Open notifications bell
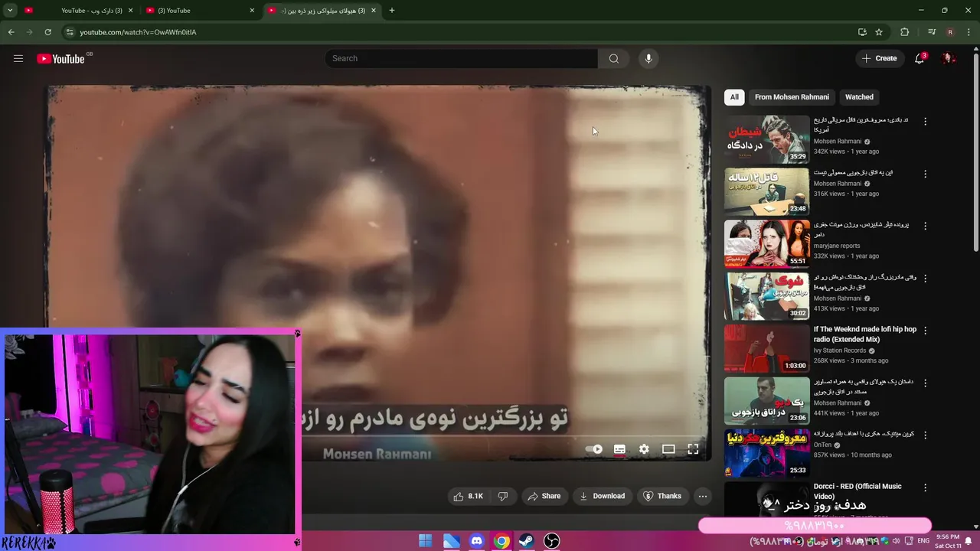Viewport: 980px width, 551px height. click(x=920, y=58)
